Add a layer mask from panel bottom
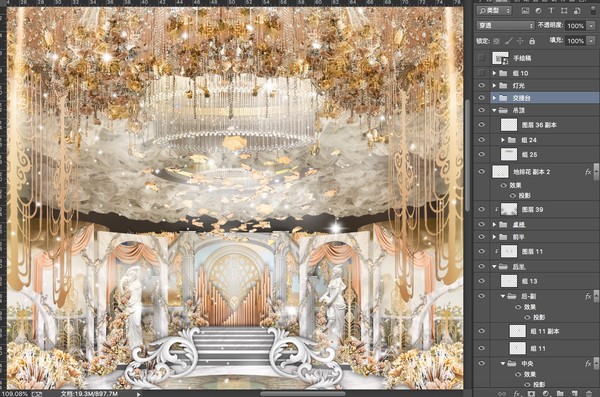The height and width of the screenshot is (397, 600). pyautogui.click(x=531, y=393)
